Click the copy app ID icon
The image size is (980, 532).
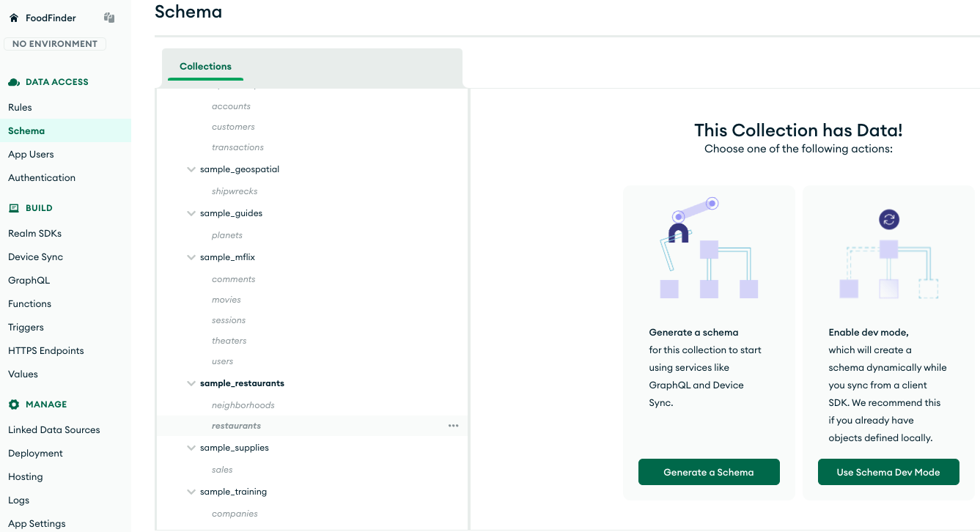click(x=109, y=18)
